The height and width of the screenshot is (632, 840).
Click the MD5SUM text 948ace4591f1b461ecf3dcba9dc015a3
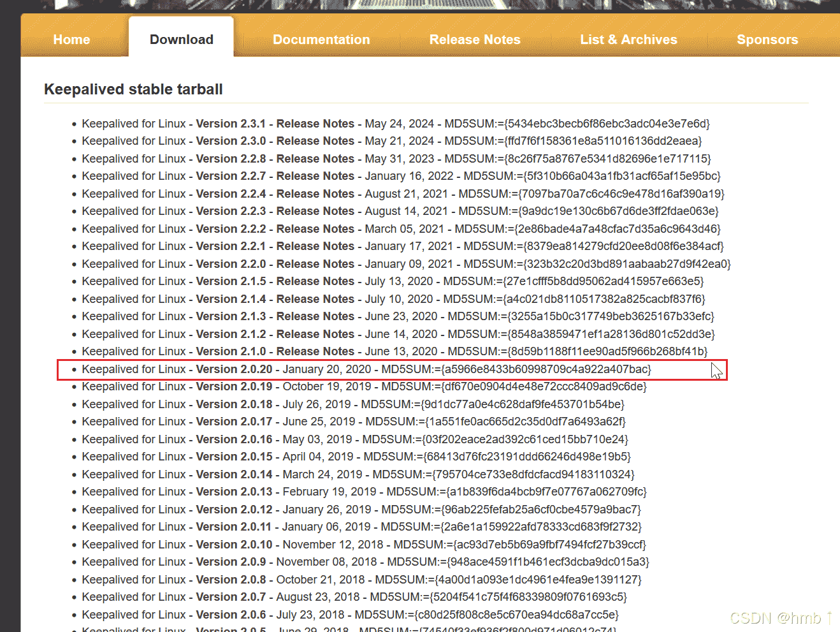(x=548, y=562)
